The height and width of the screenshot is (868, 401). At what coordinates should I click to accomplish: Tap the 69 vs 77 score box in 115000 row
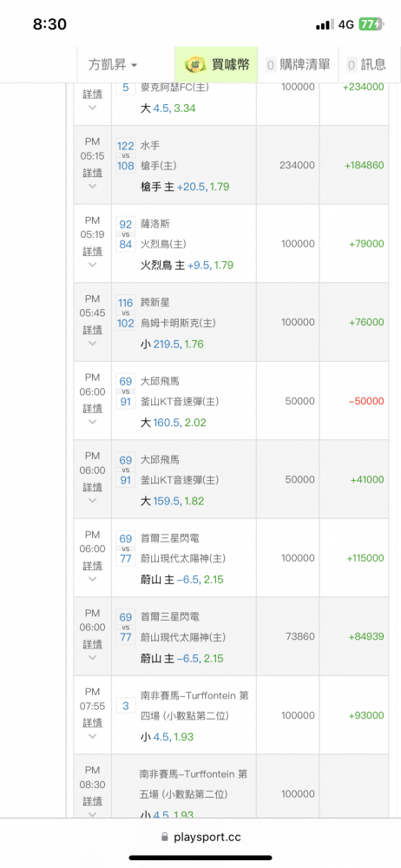click(x=126, y=549)
